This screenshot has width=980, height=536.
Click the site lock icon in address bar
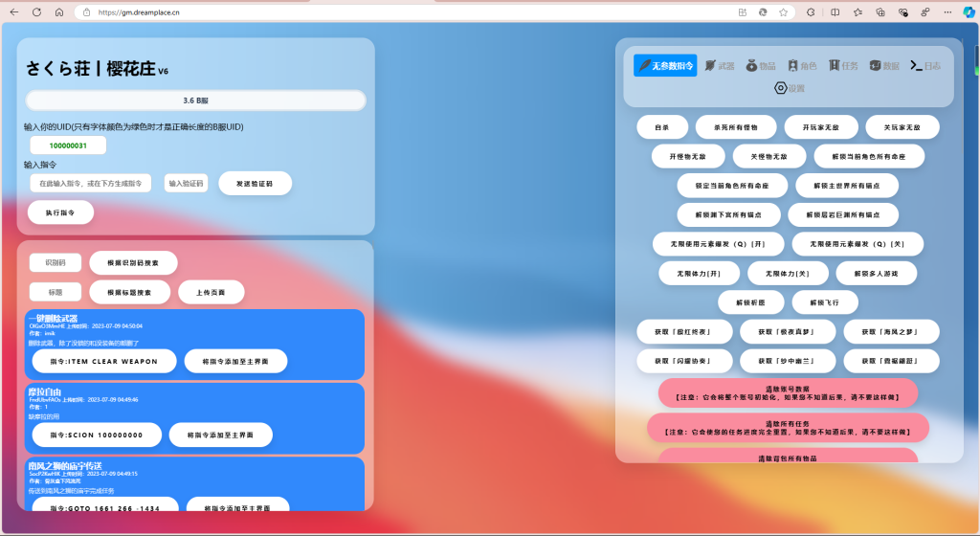click(87, 11)
